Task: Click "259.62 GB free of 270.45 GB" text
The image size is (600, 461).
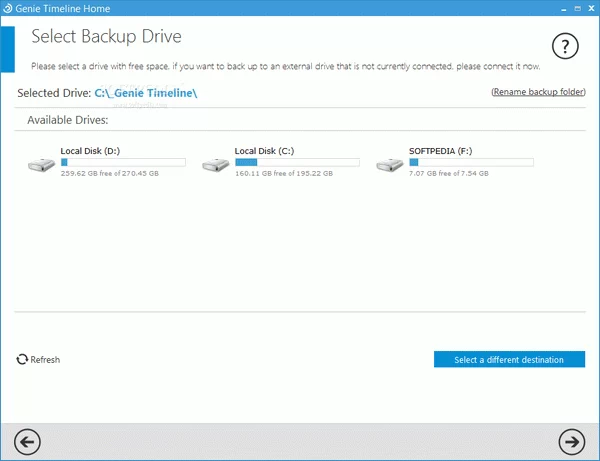Action: (x=109, y=173)
